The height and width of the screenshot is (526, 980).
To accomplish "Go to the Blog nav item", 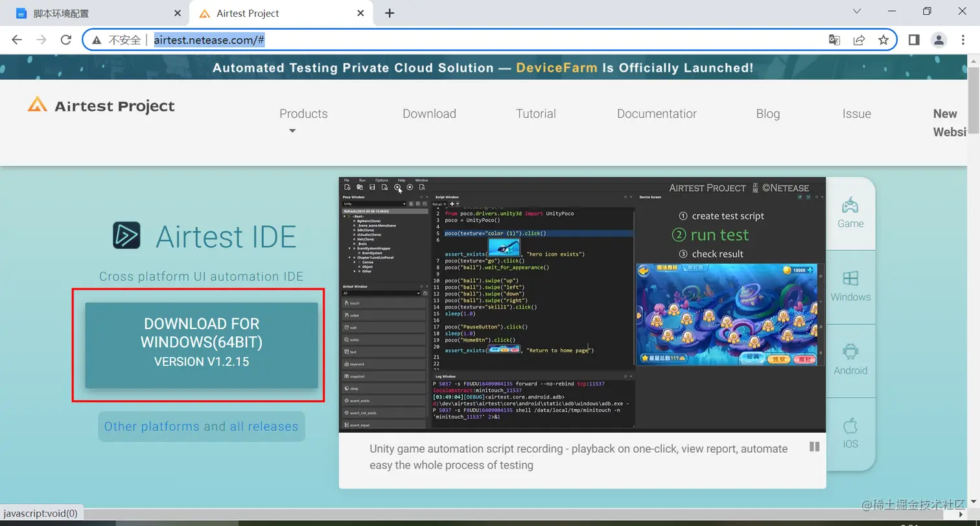I will 767,113.
